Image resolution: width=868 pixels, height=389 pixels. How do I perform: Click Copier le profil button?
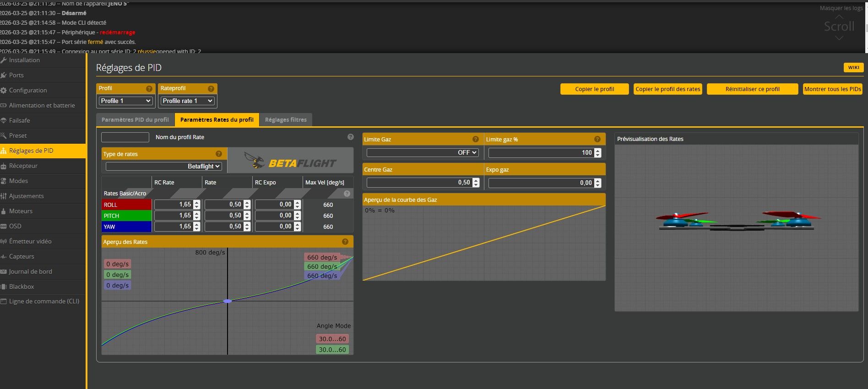tap(594, 89)
